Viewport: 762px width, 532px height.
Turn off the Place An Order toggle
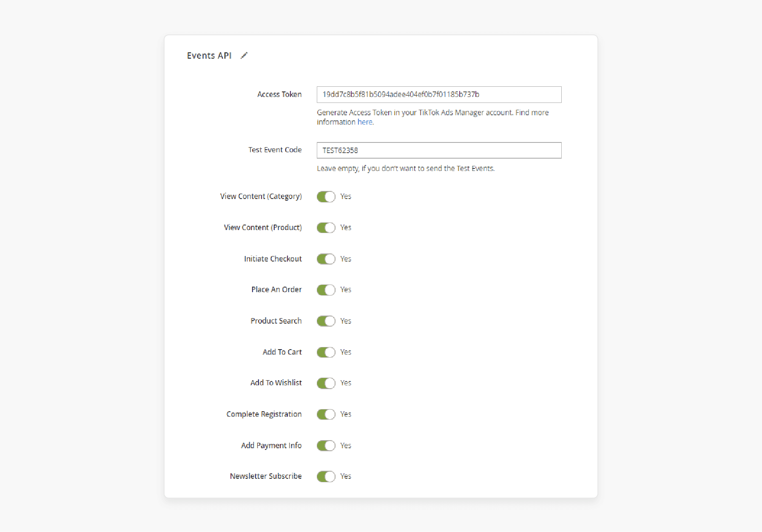326,290
